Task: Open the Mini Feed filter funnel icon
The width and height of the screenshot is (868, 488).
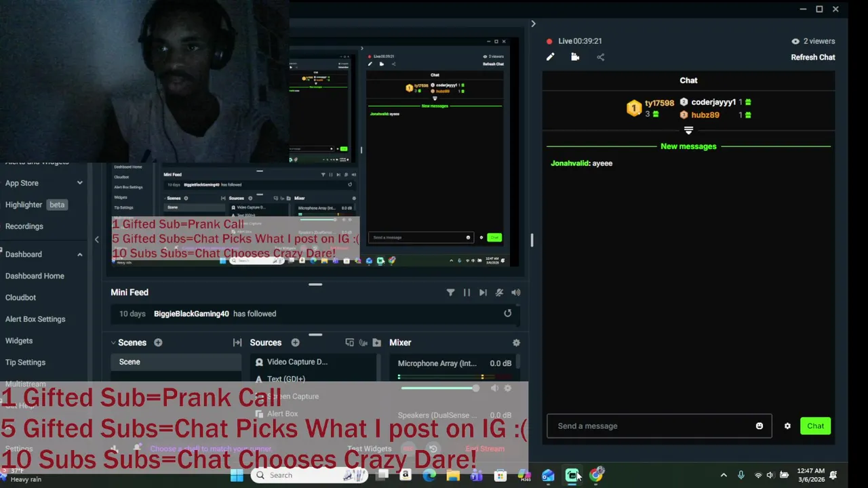Action: pos(450,292)
